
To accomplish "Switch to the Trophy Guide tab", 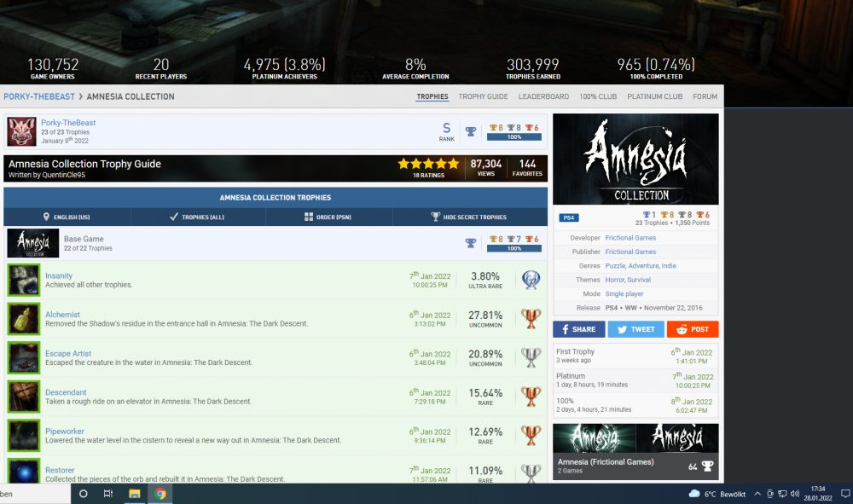I will click(x=483, y=97).
